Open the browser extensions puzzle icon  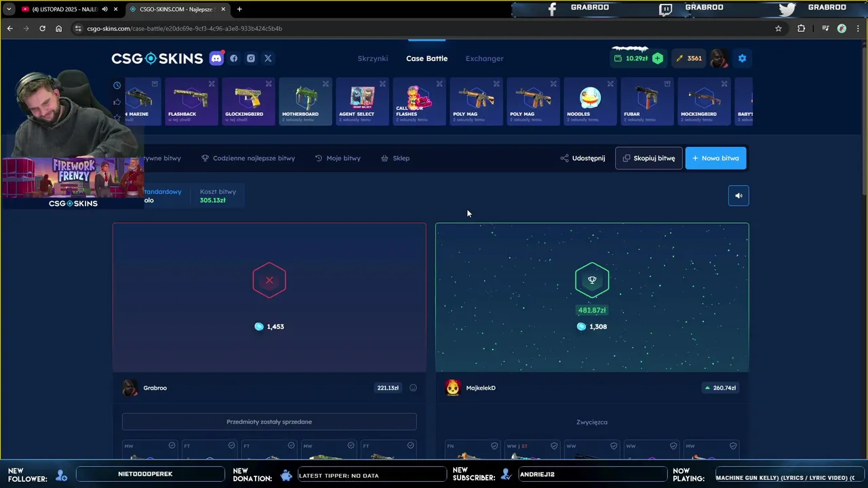[801, 28]
